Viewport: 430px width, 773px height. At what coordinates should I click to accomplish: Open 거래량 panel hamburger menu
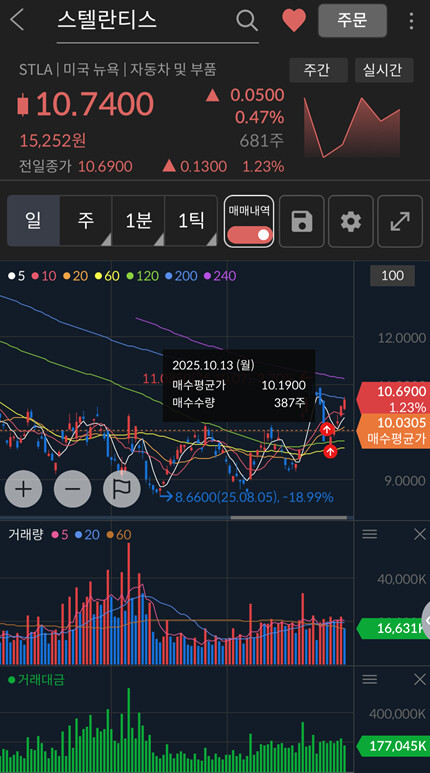(x=370, y=534)
